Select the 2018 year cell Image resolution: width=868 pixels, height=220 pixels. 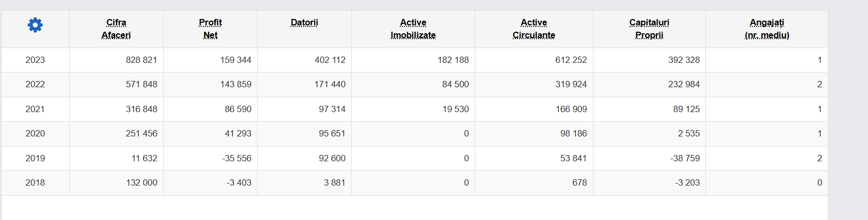point(35,182)
